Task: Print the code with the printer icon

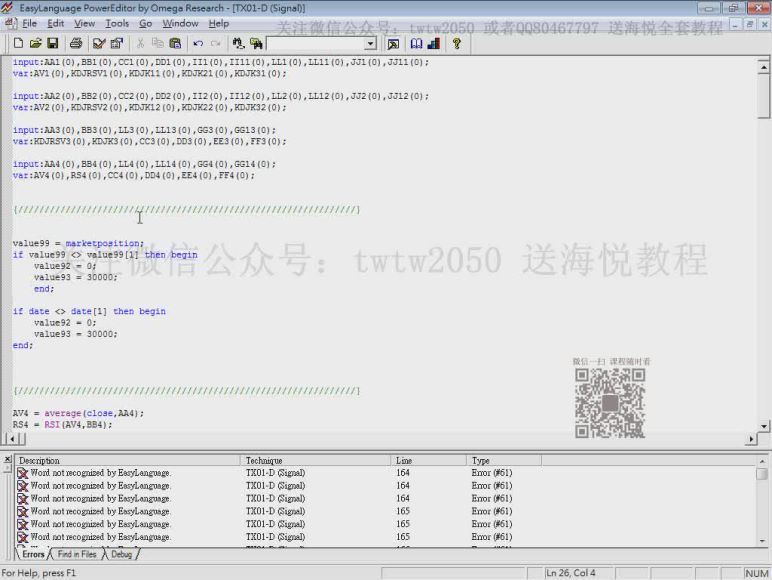Action: point(75,43)
